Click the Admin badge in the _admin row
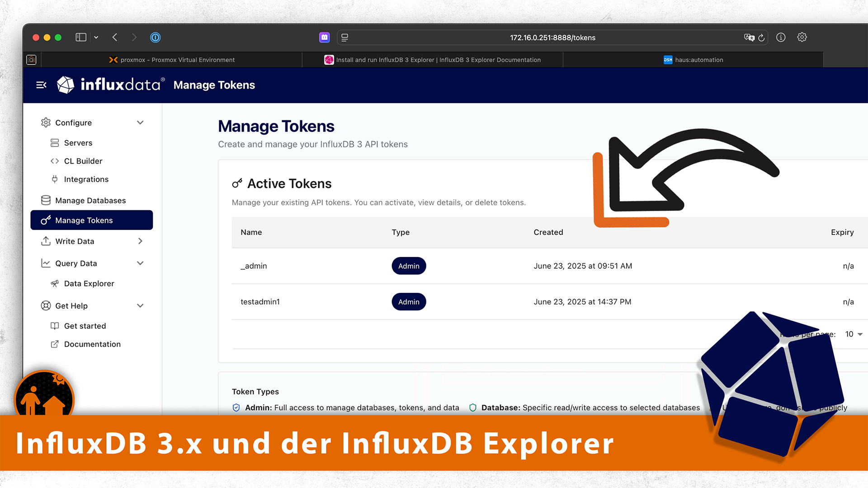Viewport: 868px width, 488px height. point(409,266)
